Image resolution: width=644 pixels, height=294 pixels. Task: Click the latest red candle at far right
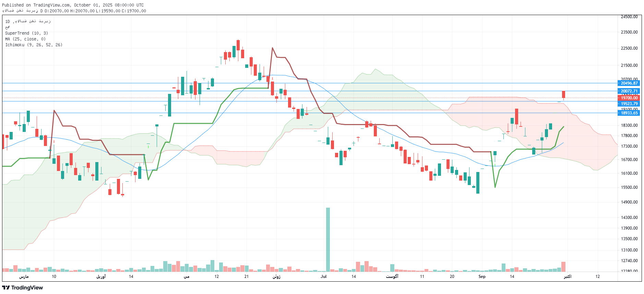coord(563,95)
